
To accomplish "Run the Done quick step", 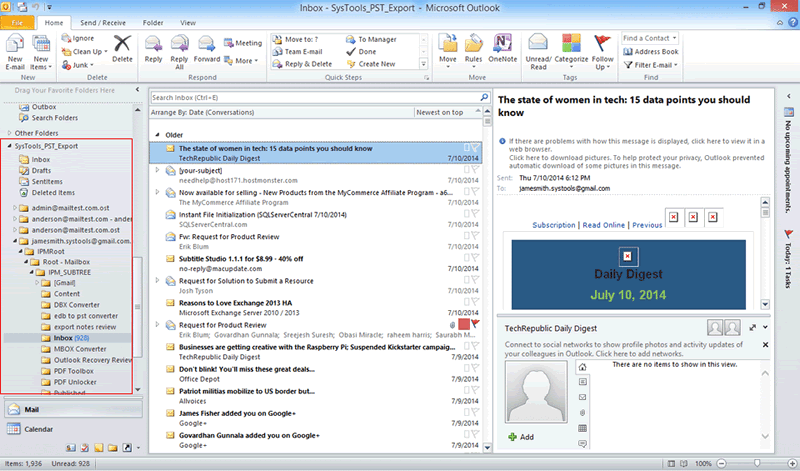I will [x=361, y=52].
